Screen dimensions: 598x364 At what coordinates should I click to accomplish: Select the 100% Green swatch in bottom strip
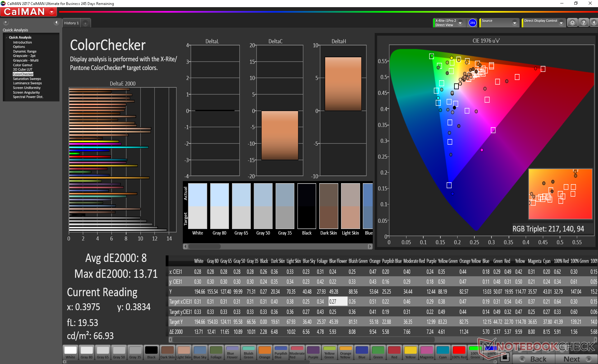coord(475,352)
